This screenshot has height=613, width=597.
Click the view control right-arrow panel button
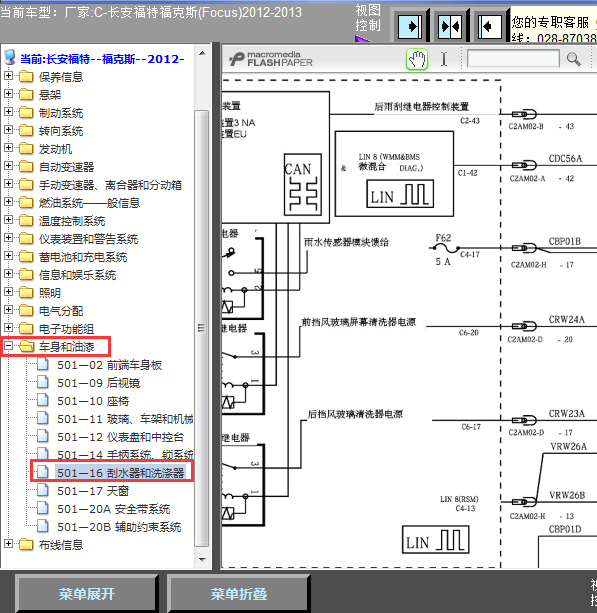(410, 27)
